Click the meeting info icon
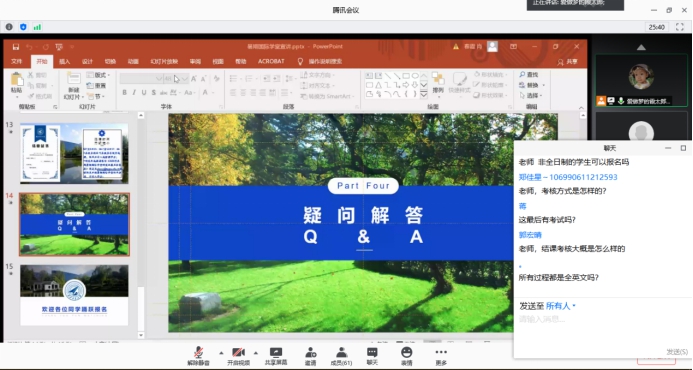This screenshot has width=693, height=370. point(9,27)
